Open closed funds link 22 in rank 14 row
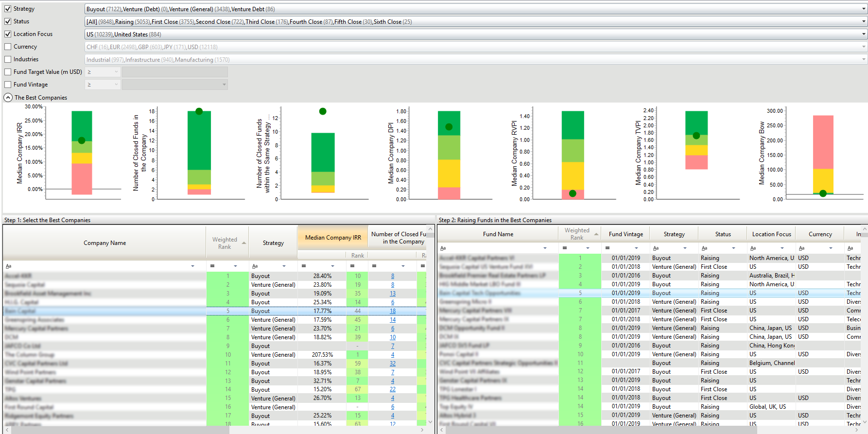Screen dimensions: 868x434 [x=393, y=390]
